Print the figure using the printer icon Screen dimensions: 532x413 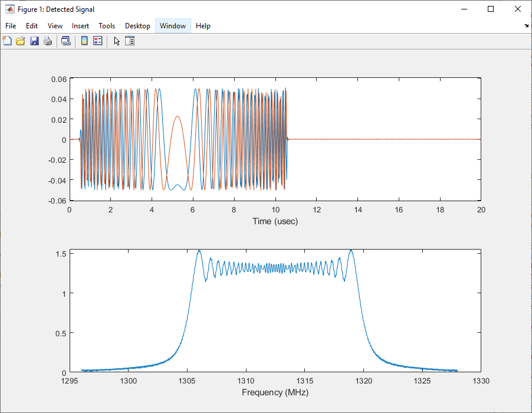pyautogui.click(x=48, y=41)
